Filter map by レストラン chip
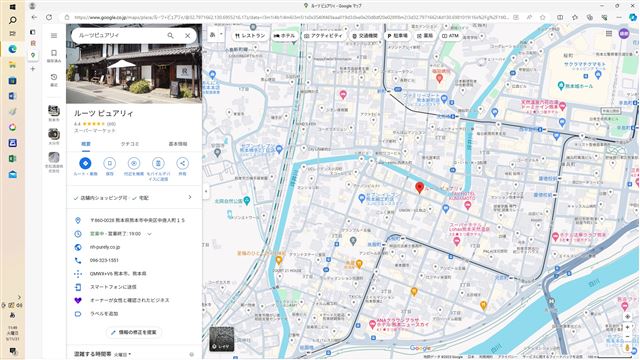 pyautogui.click(x=250, y=36)
